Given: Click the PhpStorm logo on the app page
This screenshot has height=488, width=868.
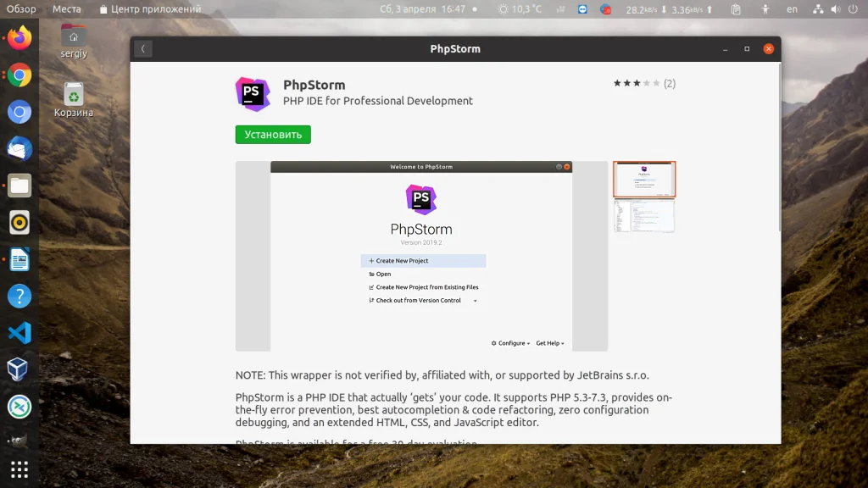Looking at the screenshot, I should [x=252, y=94].
